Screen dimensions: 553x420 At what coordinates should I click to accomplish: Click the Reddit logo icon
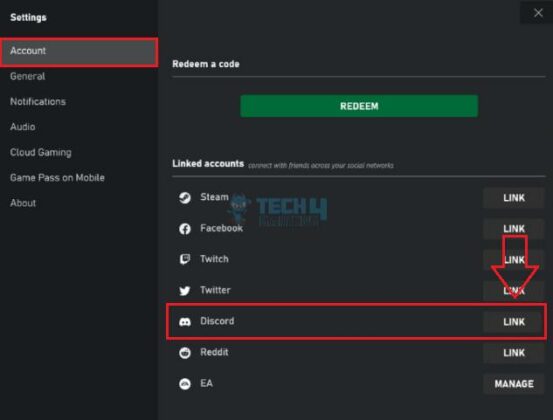(185, 353)
